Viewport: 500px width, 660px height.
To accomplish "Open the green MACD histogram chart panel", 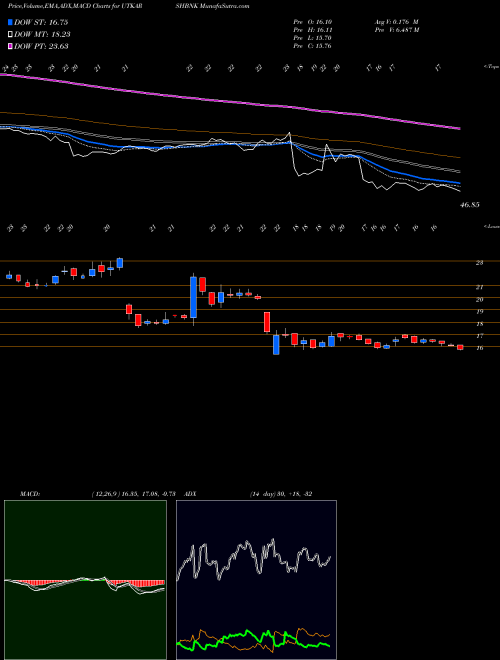I will click(85, 580).
